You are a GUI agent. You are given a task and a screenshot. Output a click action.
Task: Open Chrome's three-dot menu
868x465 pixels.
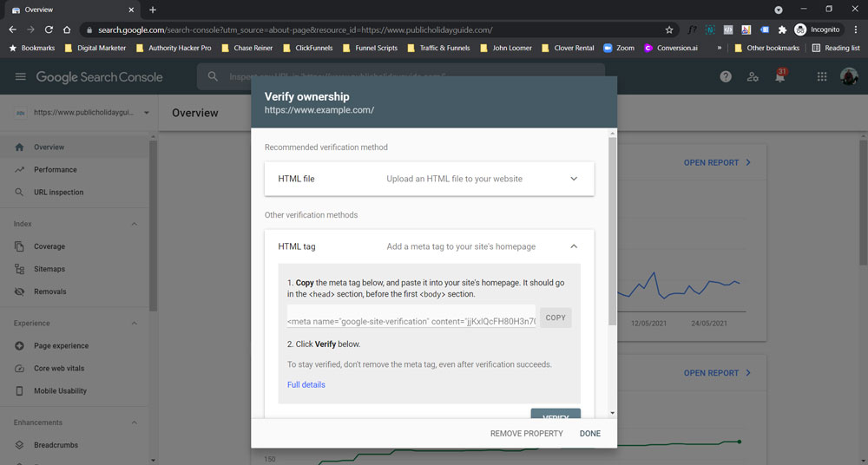(x=856, y=29)
